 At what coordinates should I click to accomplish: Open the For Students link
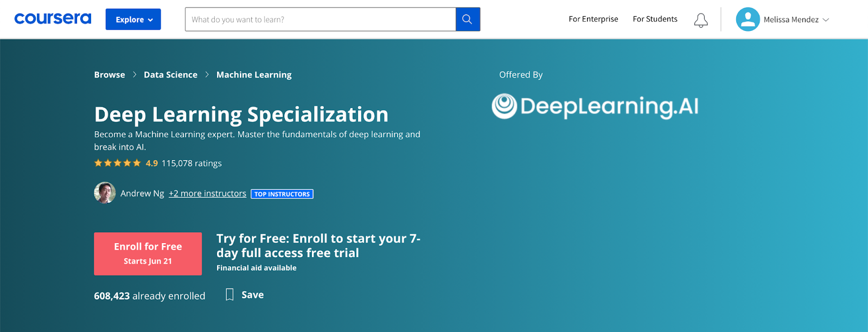tap(655, 19)
